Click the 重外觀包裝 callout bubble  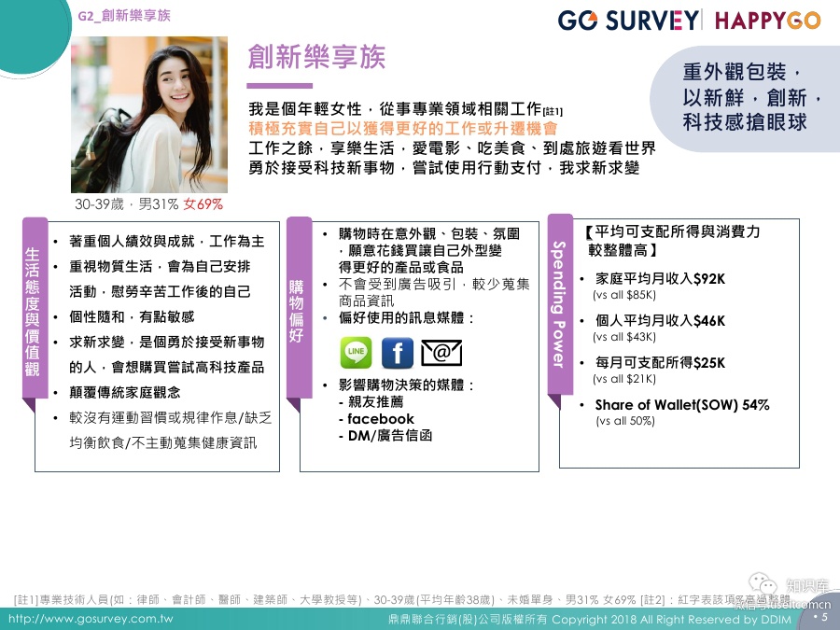point(745,97)
